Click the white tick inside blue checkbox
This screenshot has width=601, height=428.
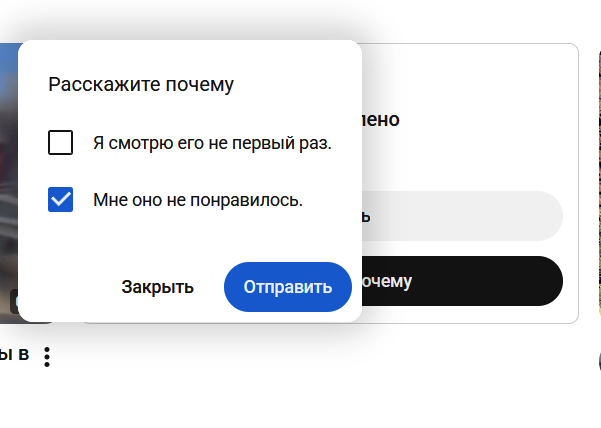point(61,199)
